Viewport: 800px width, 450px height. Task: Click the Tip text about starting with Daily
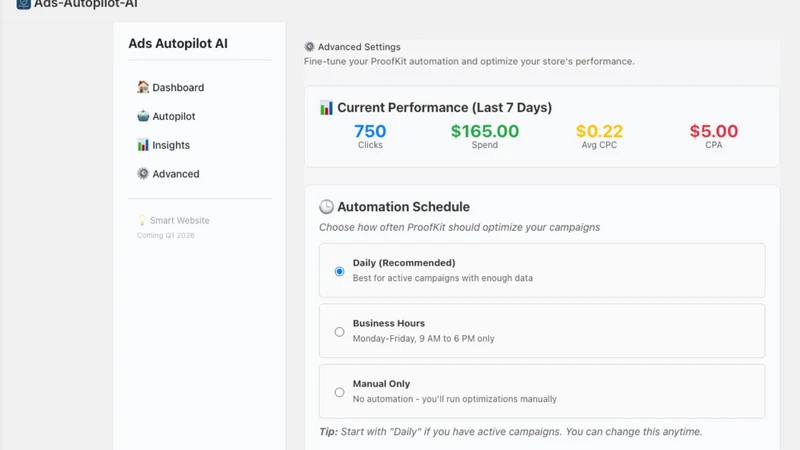click(511, 432)
